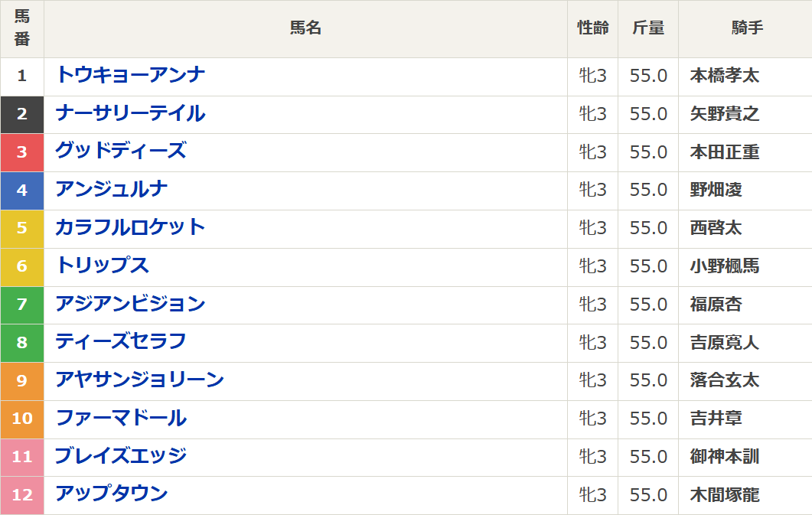
Task: Click horse name アジアンビジョン
Action: click(130, 304)
